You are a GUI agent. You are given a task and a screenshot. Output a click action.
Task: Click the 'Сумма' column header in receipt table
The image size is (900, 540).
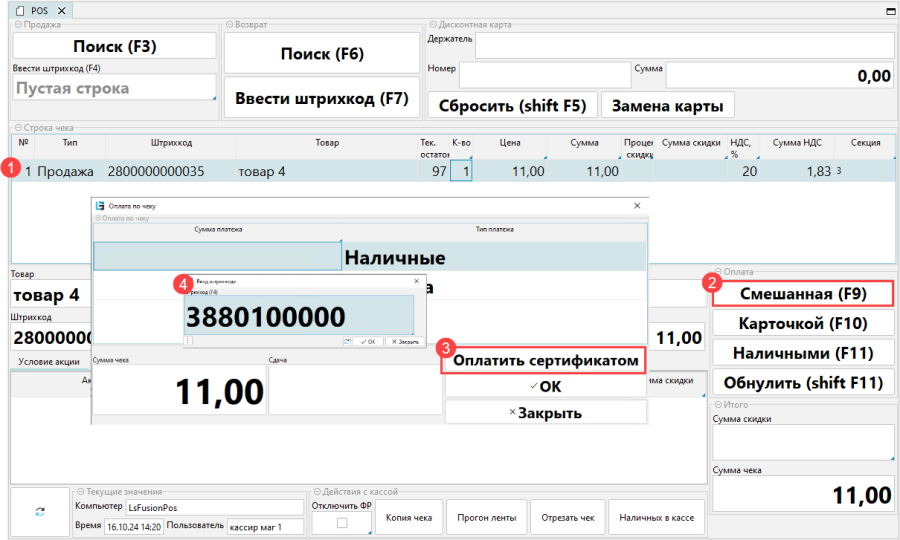tap(584, 143)
